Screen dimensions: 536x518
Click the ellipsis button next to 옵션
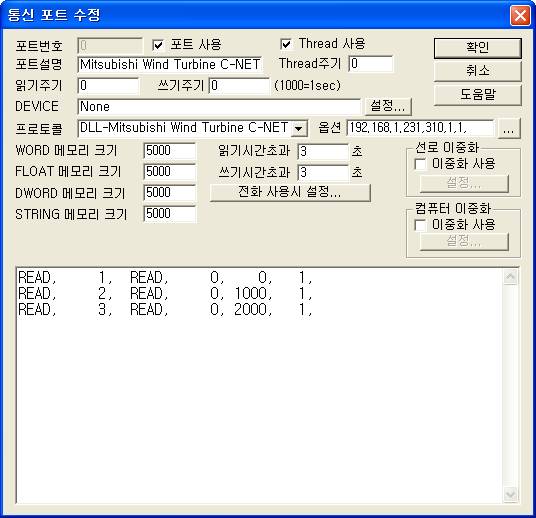tap(509, 129)
